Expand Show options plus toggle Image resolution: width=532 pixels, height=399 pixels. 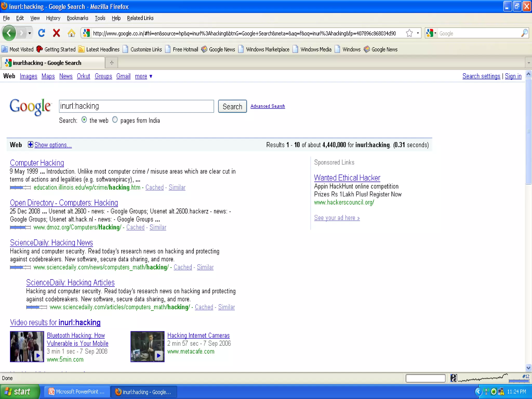30,145
